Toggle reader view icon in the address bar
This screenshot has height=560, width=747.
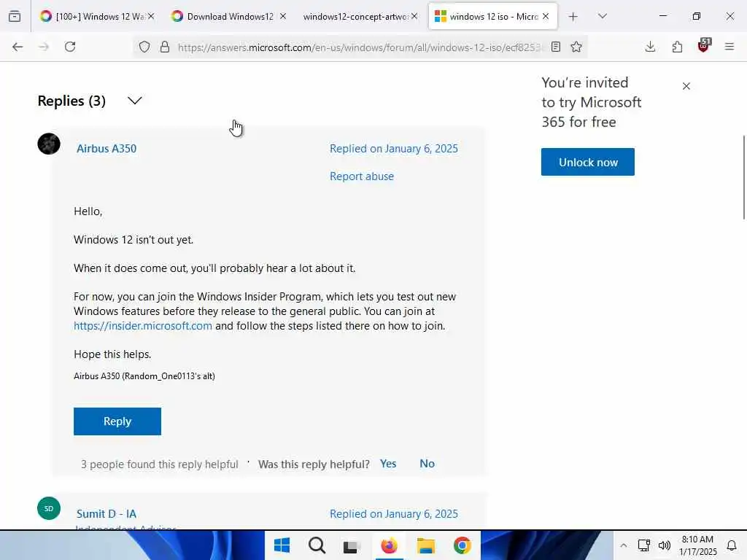point(555,47)
